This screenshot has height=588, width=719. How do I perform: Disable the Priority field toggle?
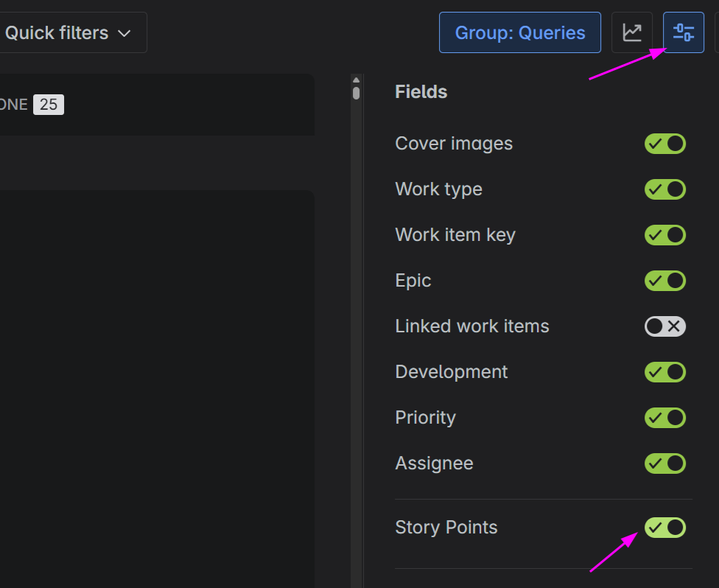664,418
